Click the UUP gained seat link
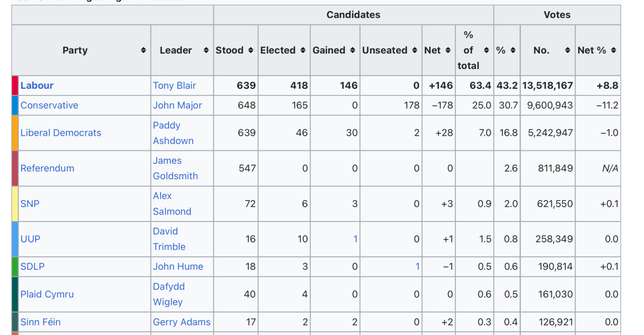This screenshot has width=644, height=335. (355, 239)
